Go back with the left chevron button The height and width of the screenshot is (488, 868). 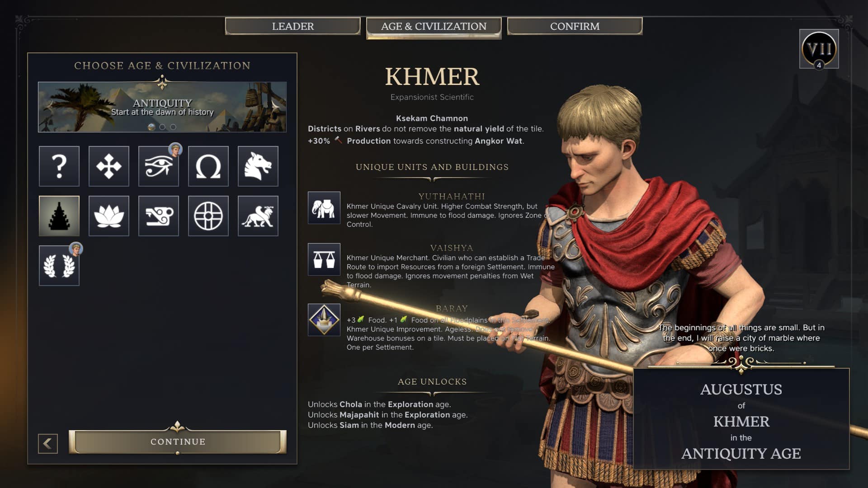(x=48, y=444)
